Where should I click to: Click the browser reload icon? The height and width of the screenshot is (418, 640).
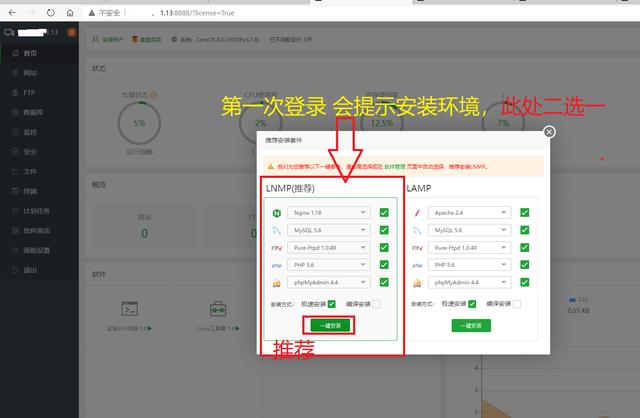click(x=51, y=13)
